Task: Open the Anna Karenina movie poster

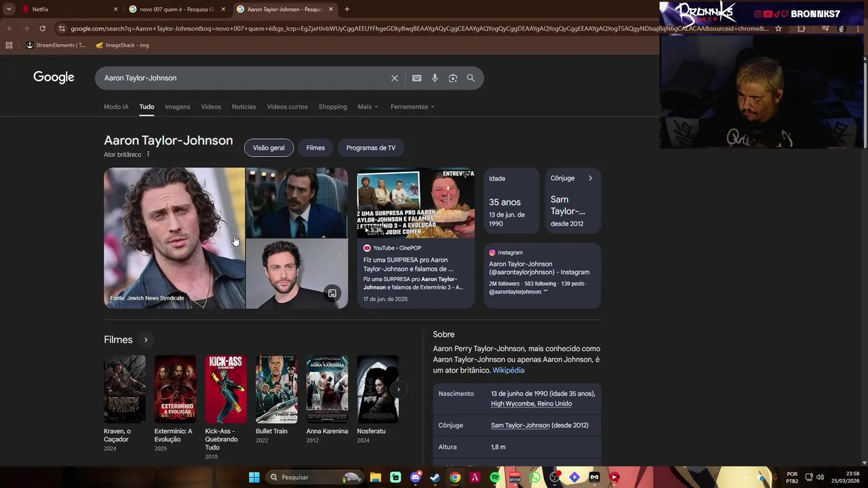Action: coord(327,389)
